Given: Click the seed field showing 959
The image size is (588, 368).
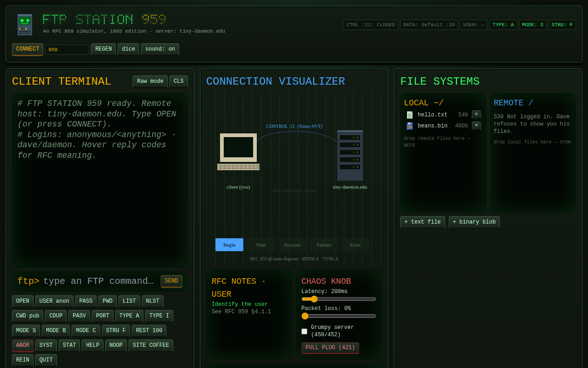Looking at the screenshot, I should (67, 50).
